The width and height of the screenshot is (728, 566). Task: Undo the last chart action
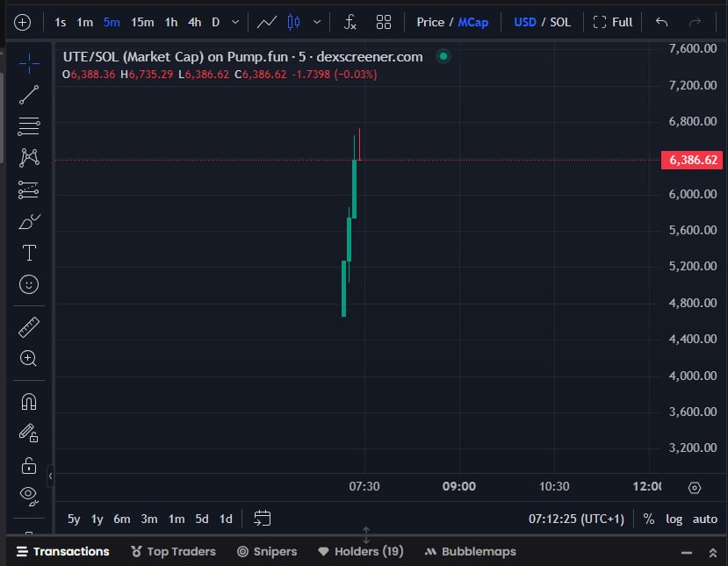661,22
